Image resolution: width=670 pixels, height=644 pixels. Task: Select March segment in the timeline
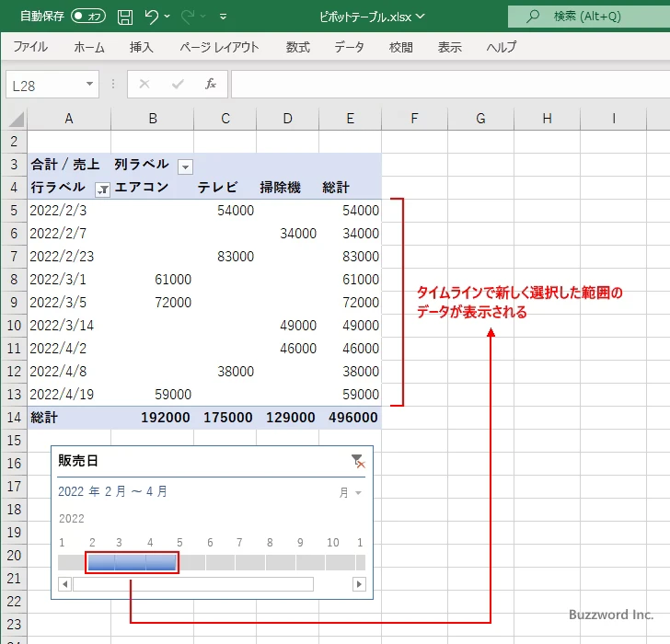(131, 562)
